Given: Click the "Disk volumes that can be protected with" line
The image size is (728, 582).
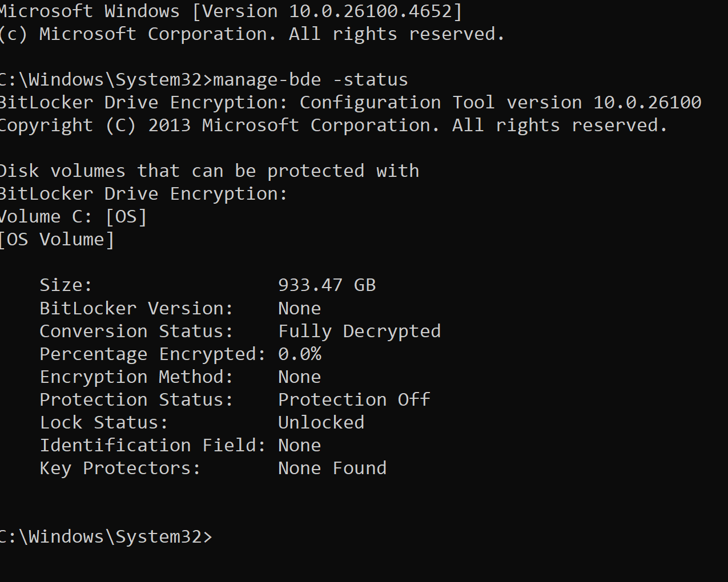Looking at the screenshot, I should click(210, 171).
